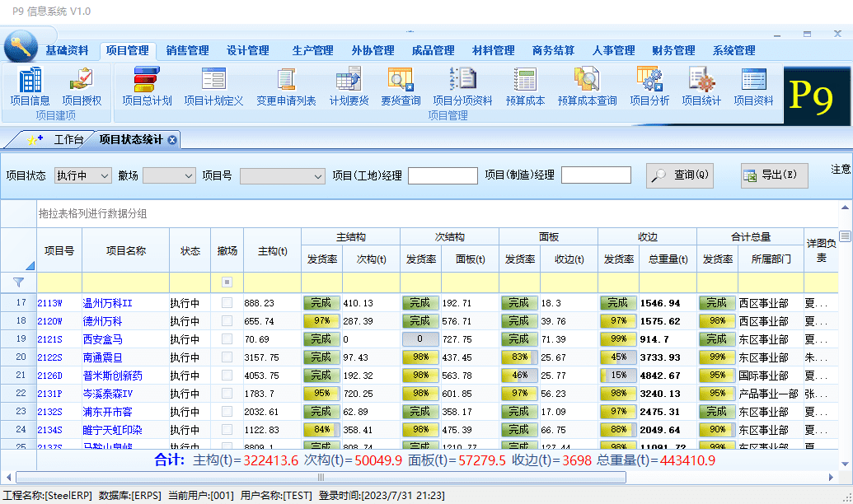Click the grid column chooser icon
This screenshot has height=504, width=853.
click(845, 236)
